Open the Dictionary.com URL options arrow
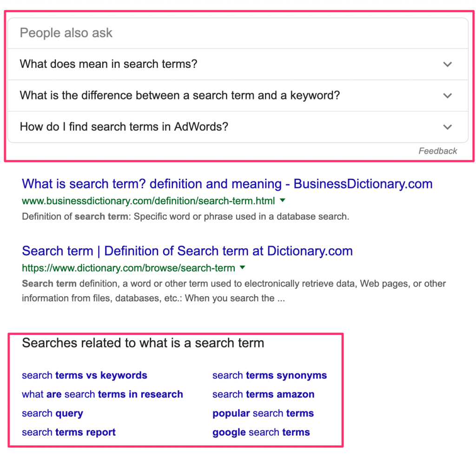 [242, 268]
